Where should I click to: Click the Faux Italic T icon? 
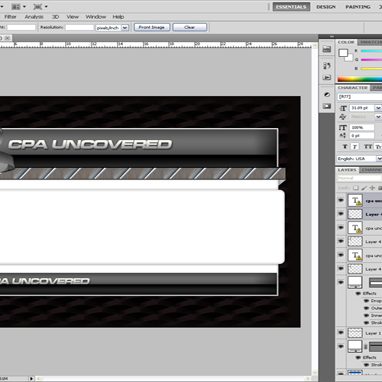point(355,147)
